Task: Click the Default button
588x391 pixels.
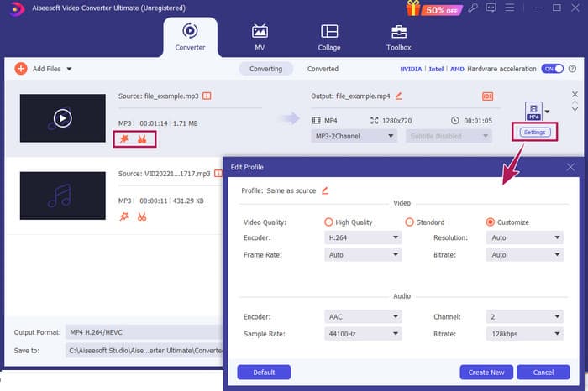Action: [264, 373]
